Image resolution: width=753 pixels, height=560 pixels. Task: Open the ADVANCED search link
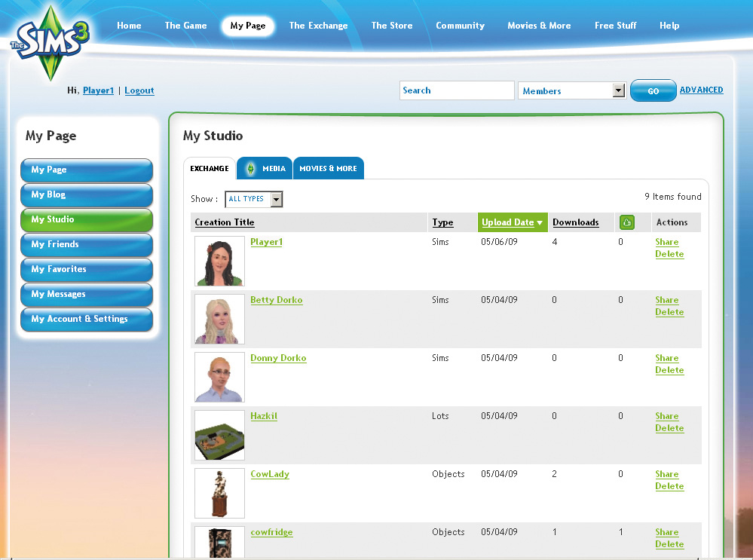click(x=701, y=90)
